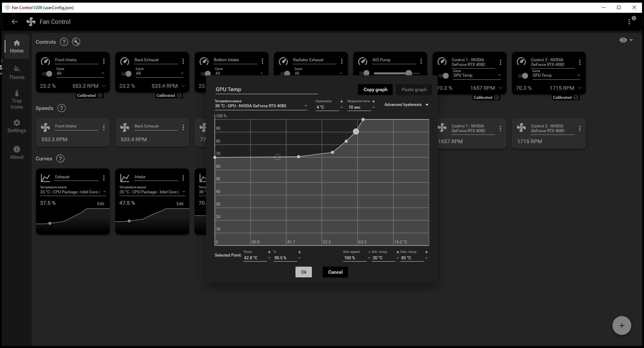The image size is (644, 348).
Task: Click the wrench icon next to Controls
Action: pyautogui.click(x=76, y=42)
